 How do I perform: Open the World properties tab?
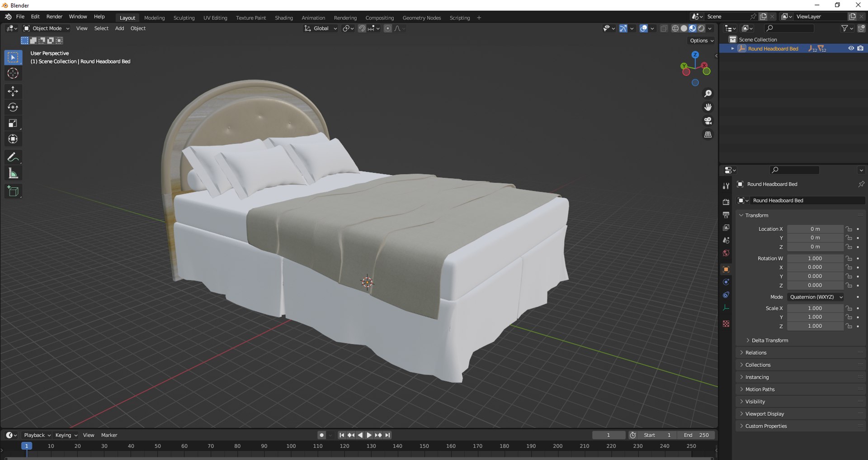coord(726,253)
